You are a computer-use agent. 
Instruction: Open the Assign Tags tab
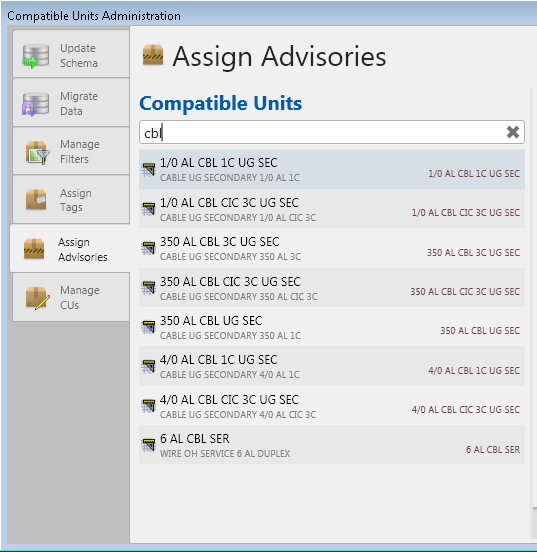pyautogui.click(x=71, y=200)
